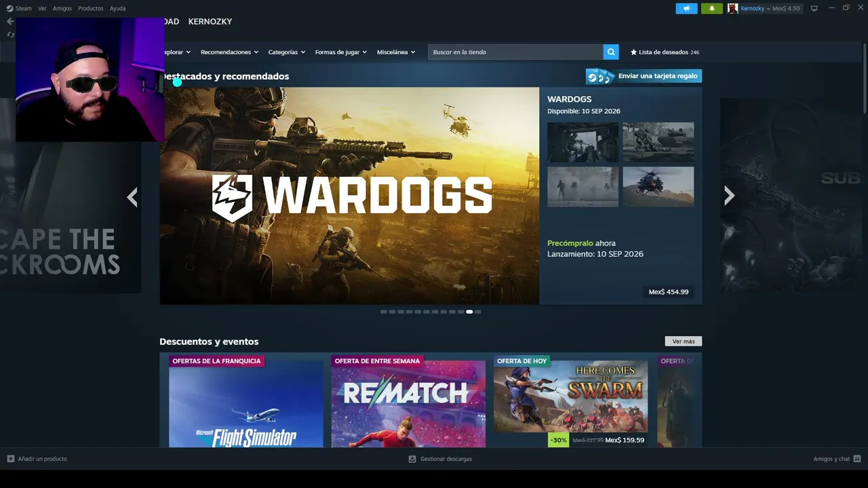Click Disponible: 10 SEP 2026 text

point(584,111)
